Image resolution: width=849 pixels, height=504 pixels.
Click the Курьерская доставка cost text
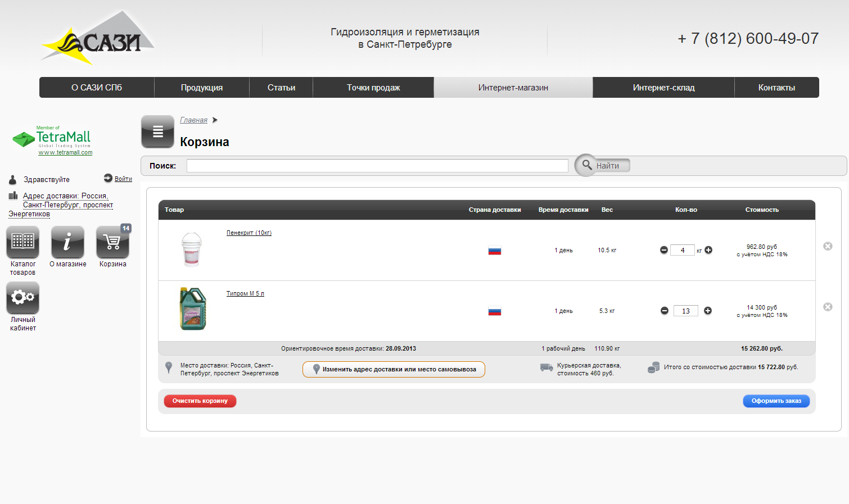[x=589, y=369]
